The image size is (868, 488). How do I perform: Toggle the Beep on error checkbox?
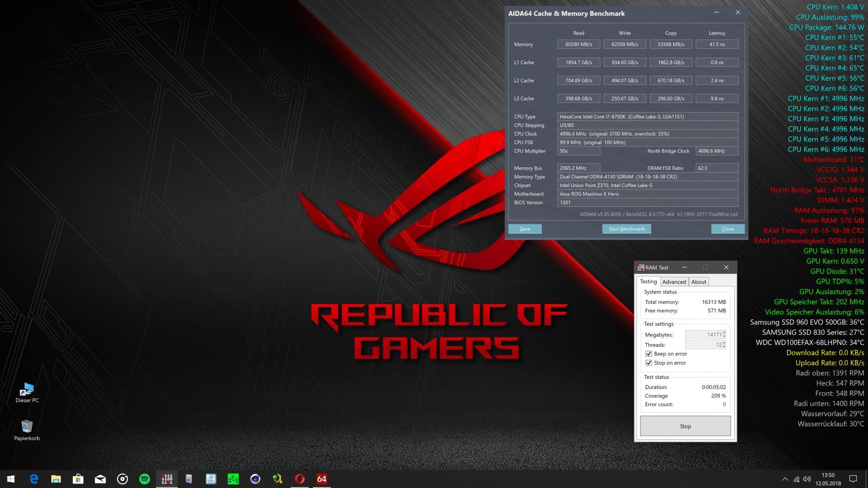tap(649, 354)
